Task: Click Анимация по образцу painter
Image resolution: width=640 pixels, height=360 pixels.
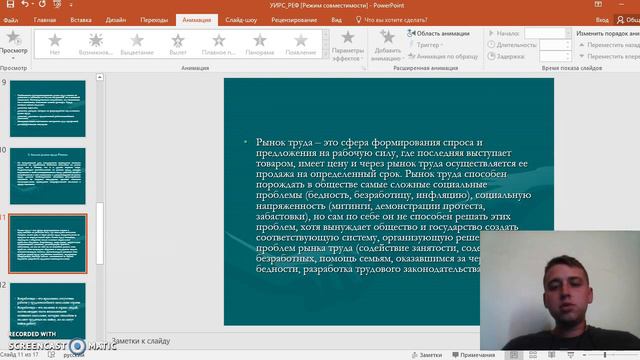Action: [x=443, y=56]
